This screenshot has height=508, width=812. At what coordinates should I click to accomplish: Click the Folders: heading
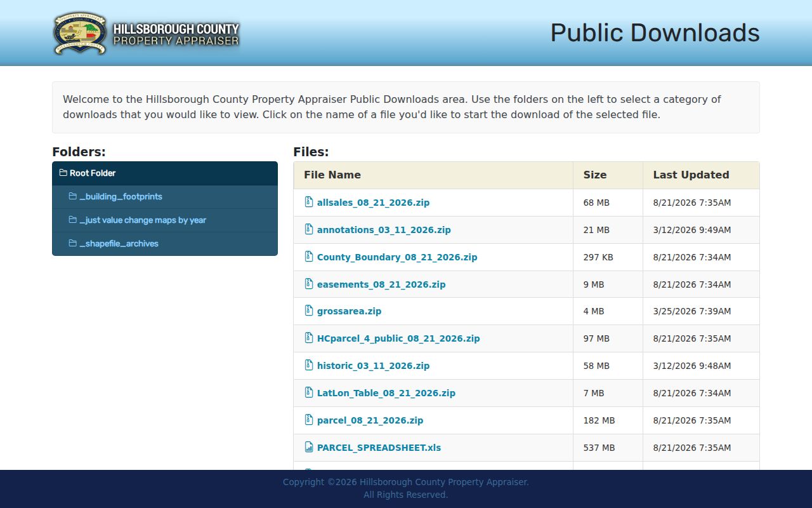pyautogui.click(x=79, y=152)
